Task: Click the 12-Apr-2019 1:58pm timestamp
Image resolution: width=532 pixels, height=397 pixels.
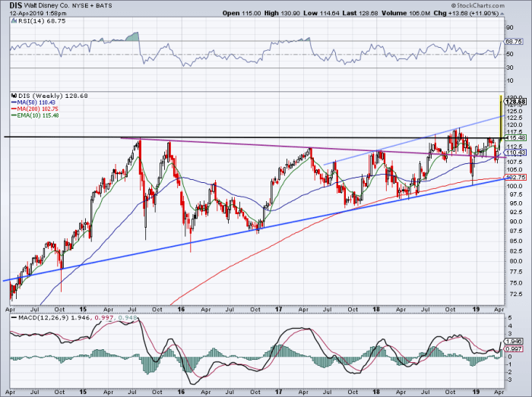Action: click(x=38, y=14)
